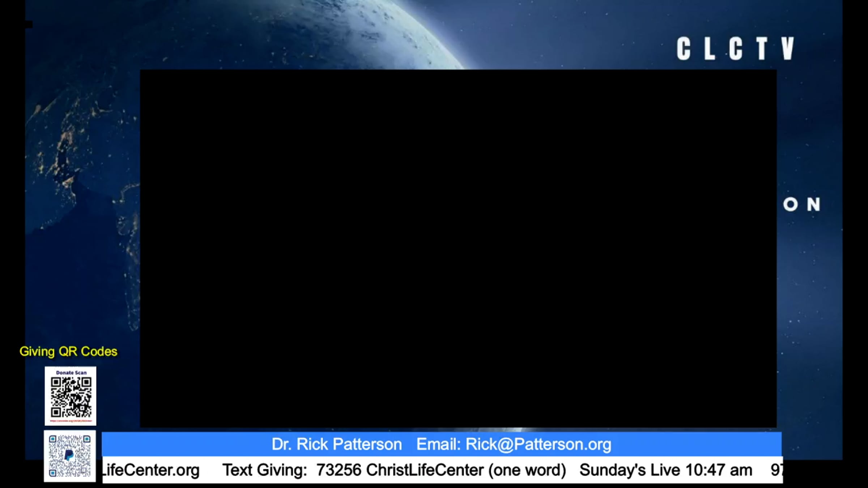
Task: Click the white 'ON' letters at right
Action: tap(802, 205)
